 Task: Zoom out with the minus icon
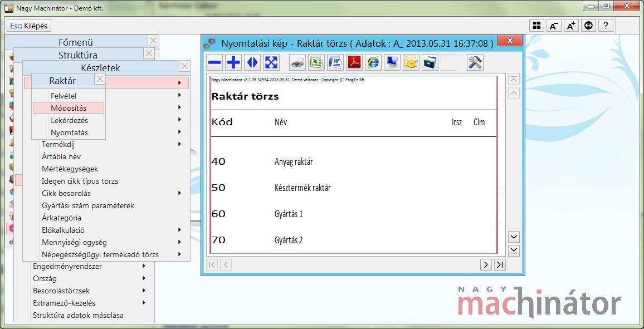(214, 62)
